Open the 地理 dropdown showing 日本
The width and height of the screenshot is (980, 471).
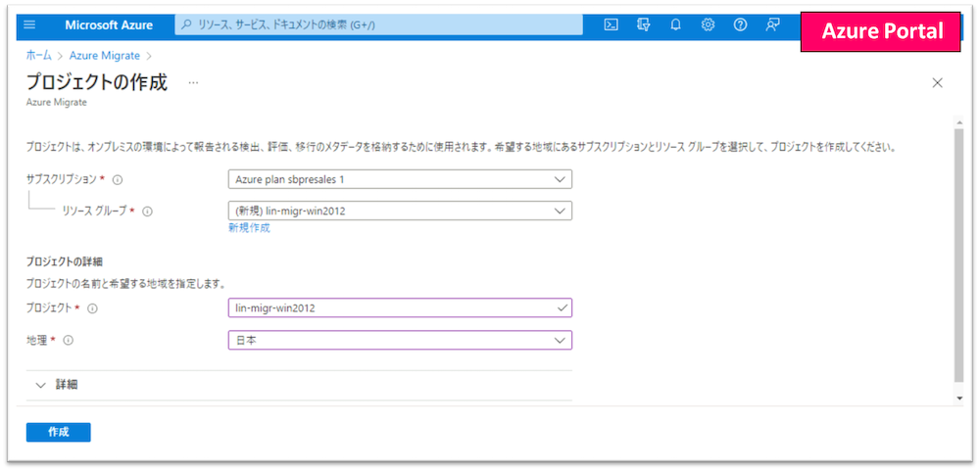[400, 341]
